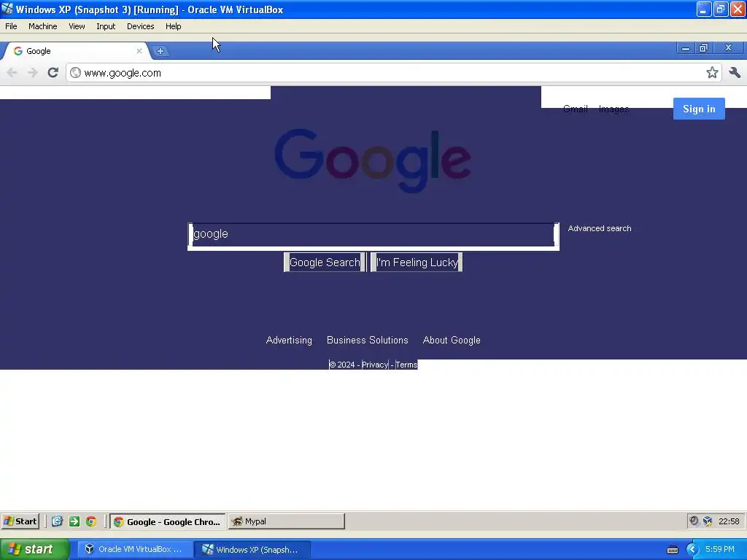
Task: Open the Privacy link in footer
Action: tap(375, 365)
